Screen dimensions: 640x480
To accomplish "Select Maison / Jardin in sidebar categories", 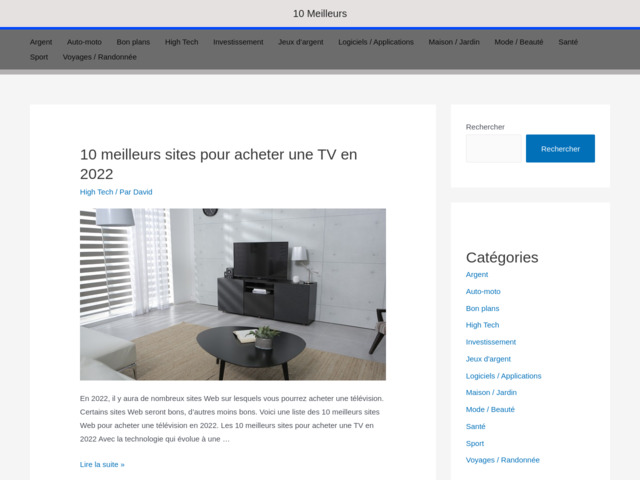I will click(x=491, y=392).
